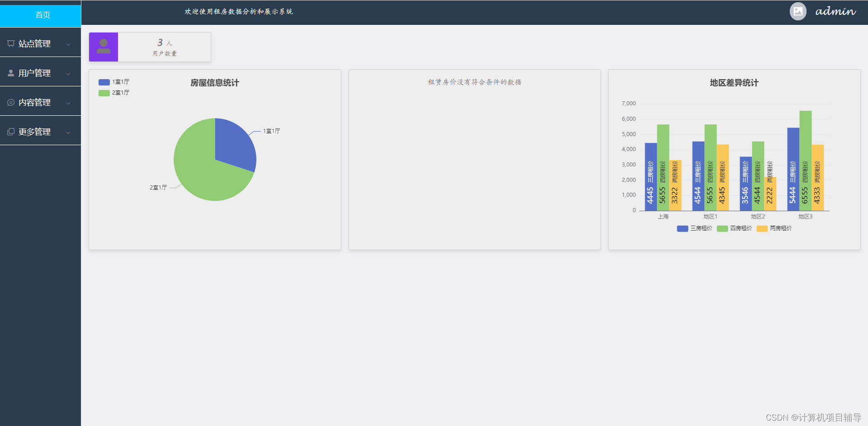The image size is (868, 426).
Task: Click the 上海 yellow bar 3322
Action: (x=675, y=185)
